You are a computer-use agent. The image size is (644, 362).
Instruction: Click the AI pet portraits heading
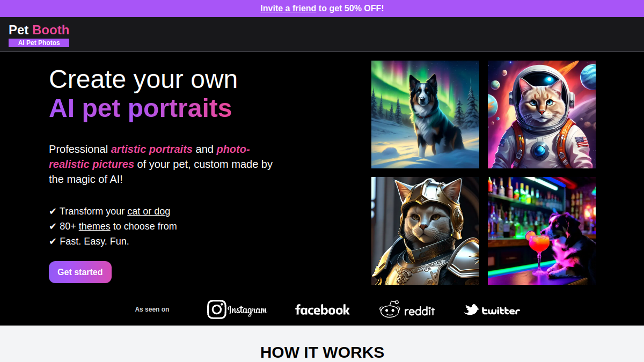(x=141, y=108)
